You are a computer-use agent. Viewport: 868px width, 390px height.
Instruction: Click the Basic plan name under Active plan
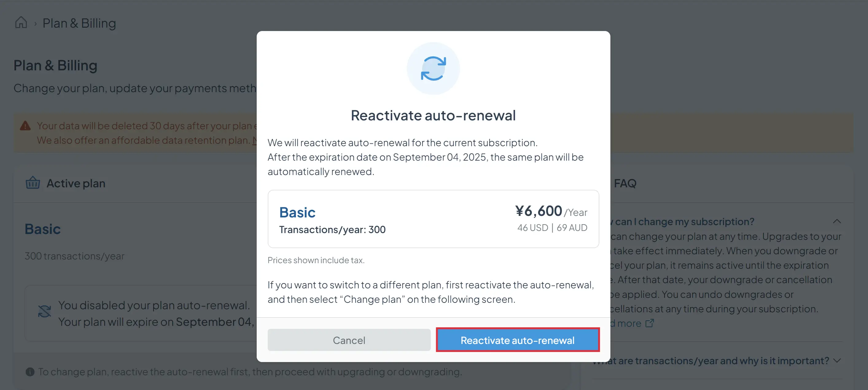(42, 229)
